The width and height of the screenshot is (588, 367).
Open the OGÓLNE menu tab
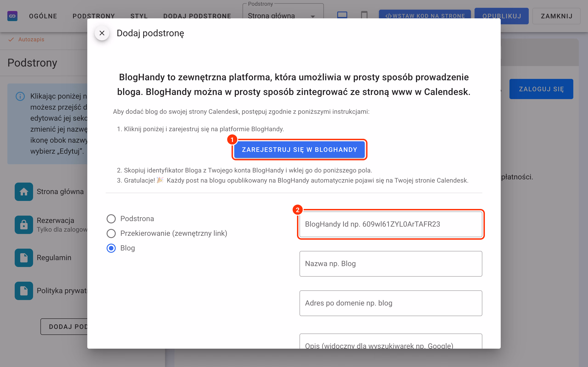coord(43,16)
